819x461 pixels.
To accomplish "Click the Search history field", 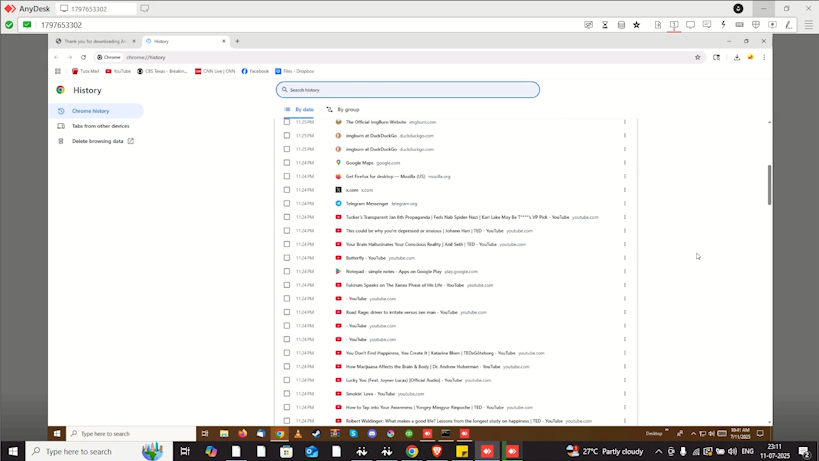I will (408, 90).
